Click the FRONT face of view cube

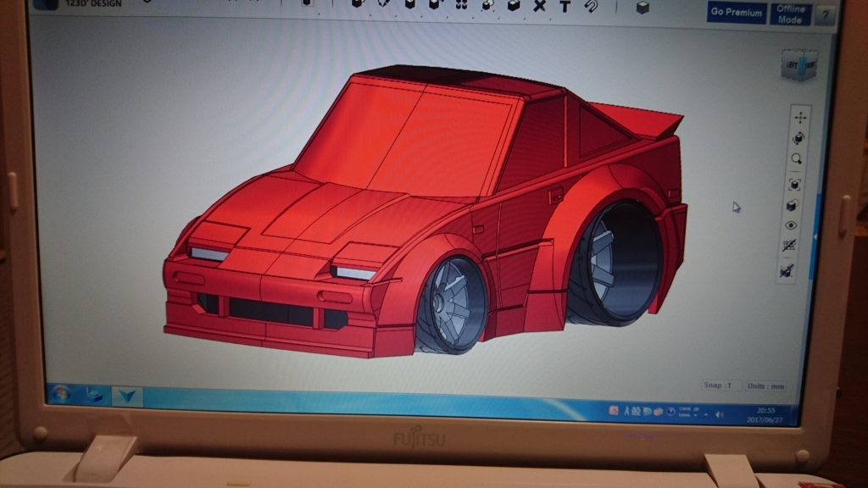coord(810,65)
